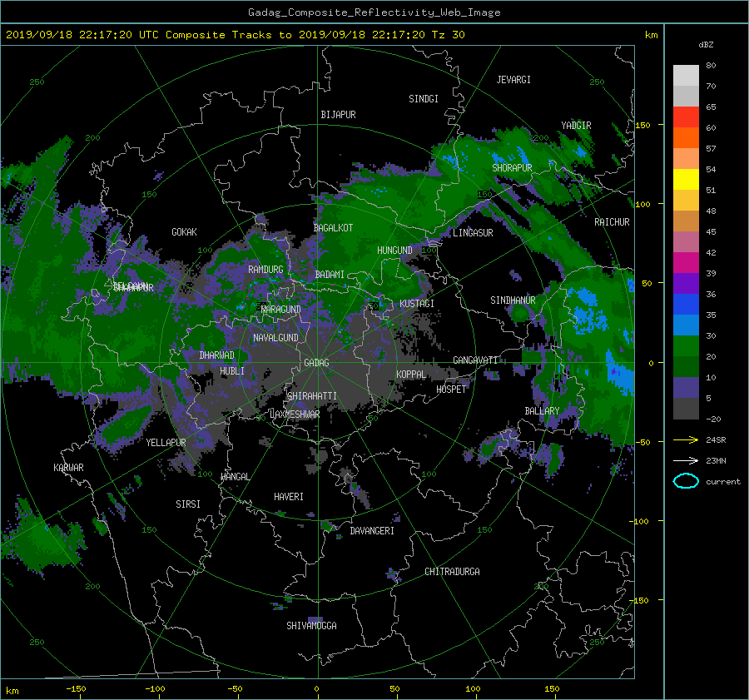Click the Gadag_Composite_Reflectivity_Web_Image title
The width and height of the screenshot is (749, 700).
point(374,12)
